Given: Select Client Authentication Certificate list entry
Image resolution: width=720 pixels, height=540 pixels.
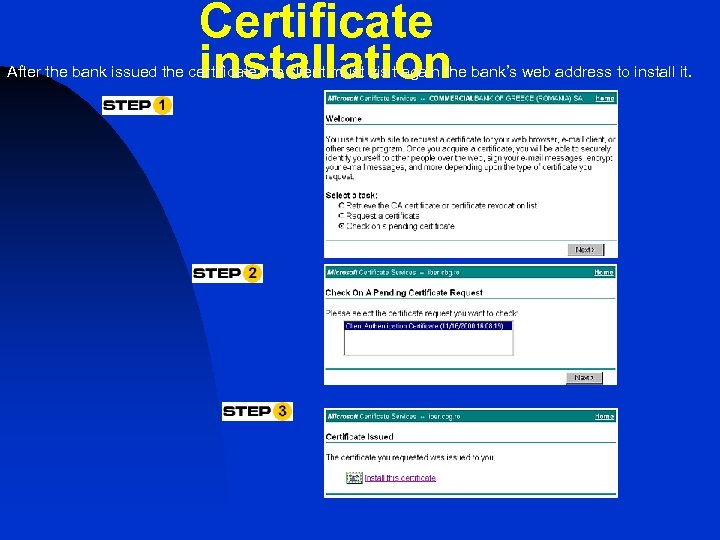Looking at the screenshot, I should coord(428,326).
